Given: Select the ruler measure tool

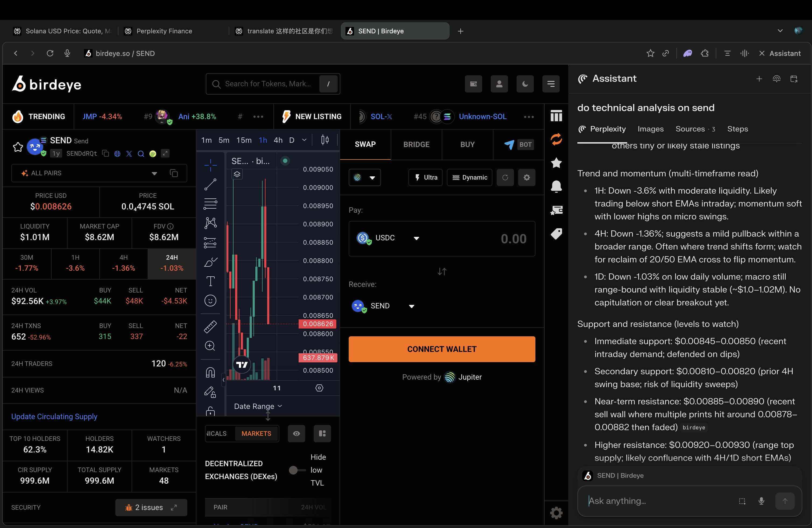Looking at the screenshot, I should tap(210, 327).
